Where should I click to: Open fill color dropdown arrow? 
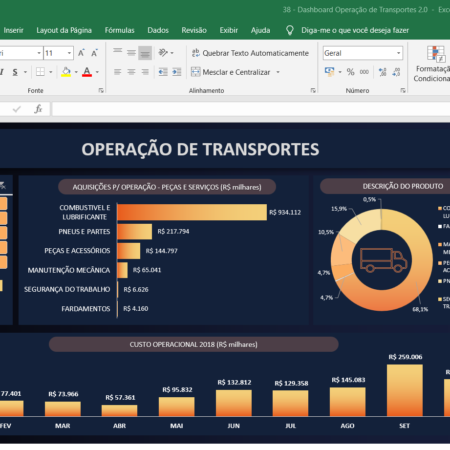tap(76, 72)
